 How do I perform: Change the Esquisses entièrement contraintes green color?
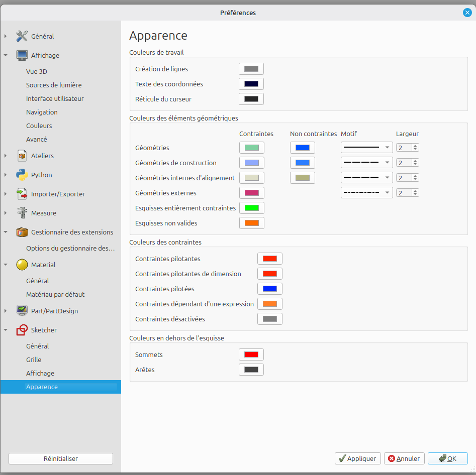(251, 208)
